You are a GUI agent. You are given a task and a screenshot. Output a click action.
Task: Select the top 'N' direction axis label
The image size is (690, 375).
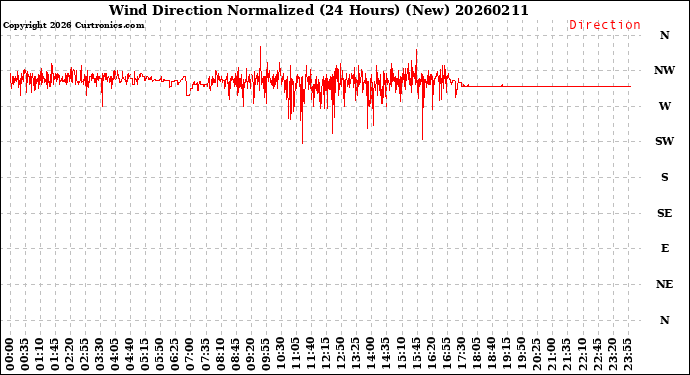(664, 35)
